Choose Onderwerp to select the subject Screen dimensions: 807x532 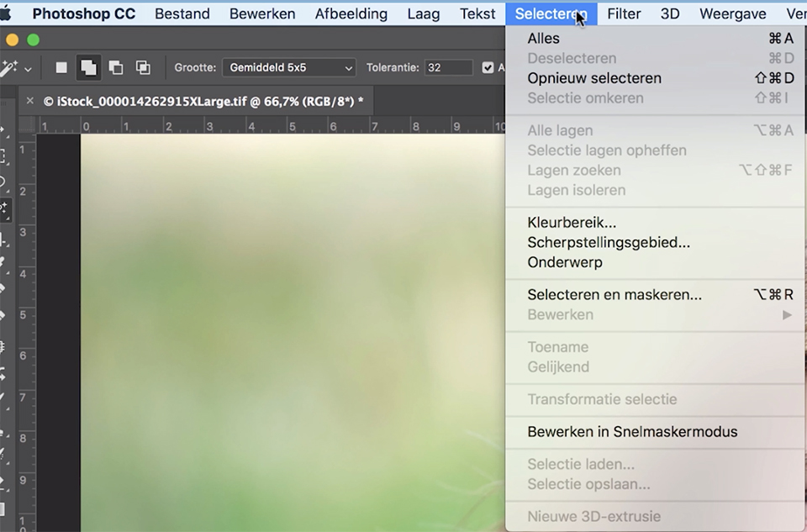tap(655, 262)
